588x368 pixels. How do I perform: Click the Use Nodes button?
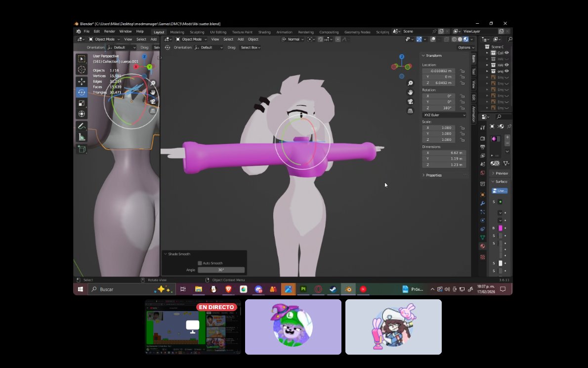[x=500, y=191]
